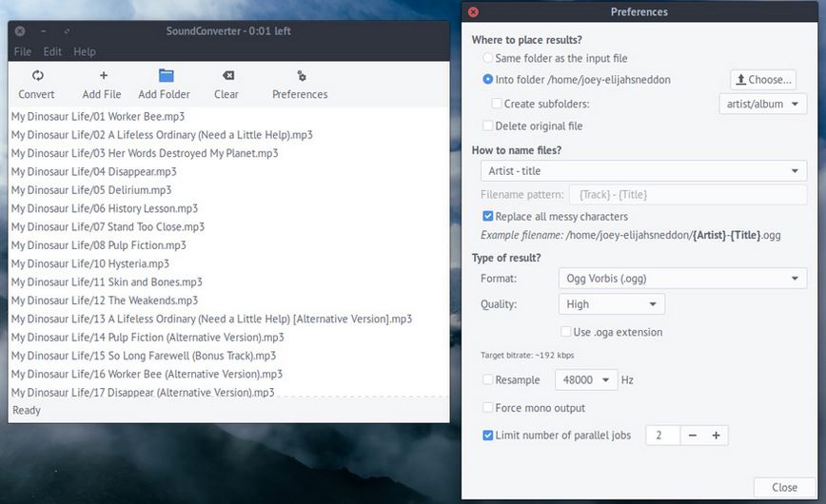This screenshot has width=826, height=504.
Task: Click the Choose... folder button
Action: tap(762, 80)
